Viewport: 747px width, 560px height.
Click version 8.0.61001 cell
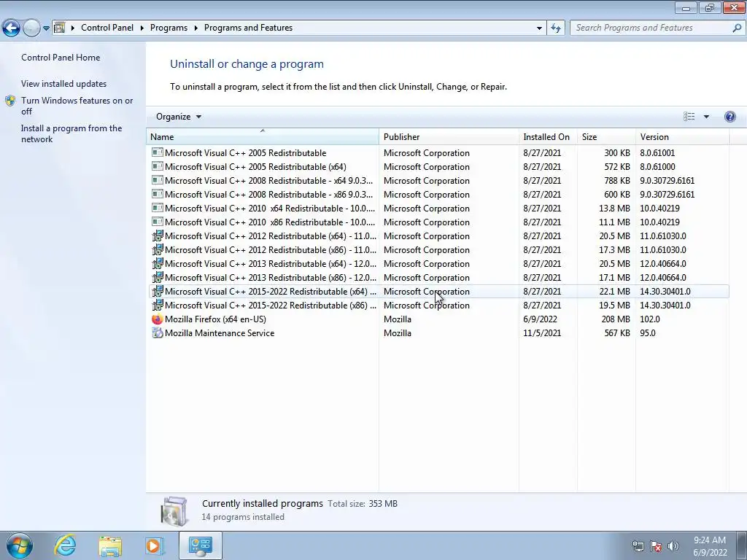click(657, 153)
